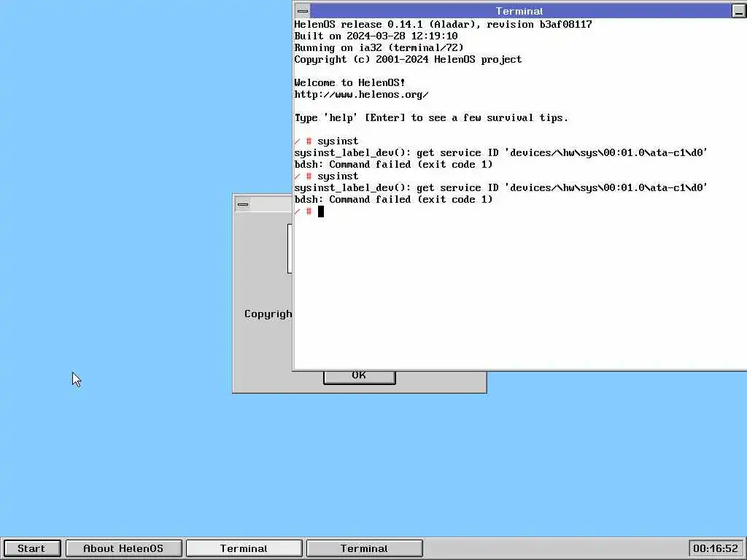Click the http://www.helenos.org/ text
Viewport: 747px width, 560px height.
tap(361, 94)
